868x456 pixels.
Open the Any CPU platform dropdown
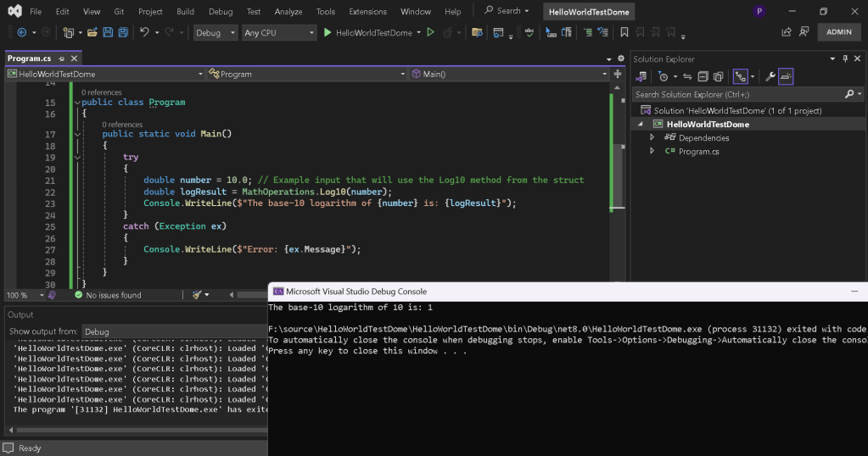click(279, 32)
